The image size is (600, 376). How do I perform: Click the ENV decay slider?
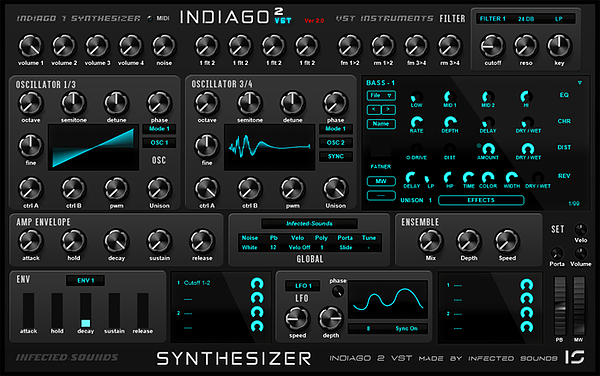point(85,310)
